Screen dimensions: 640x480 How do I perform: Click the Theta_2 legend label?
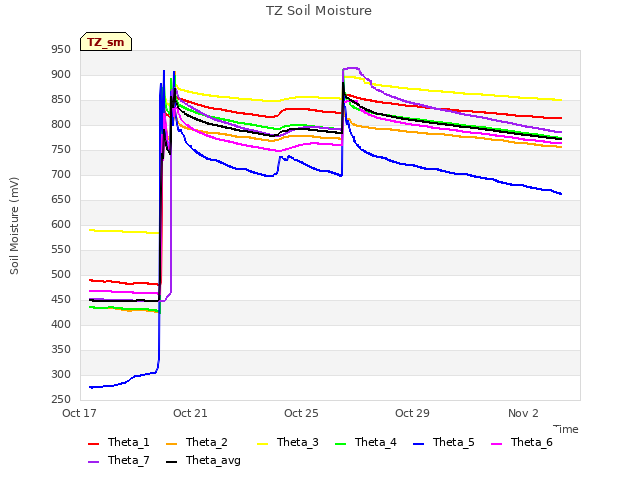pyautogui.click(x=207, y=442)
